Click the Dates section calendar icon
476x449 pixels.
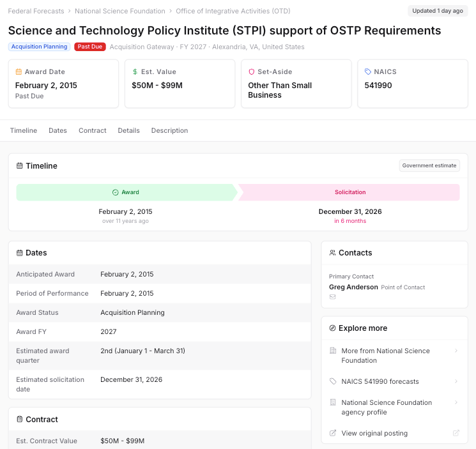[19, 253]
